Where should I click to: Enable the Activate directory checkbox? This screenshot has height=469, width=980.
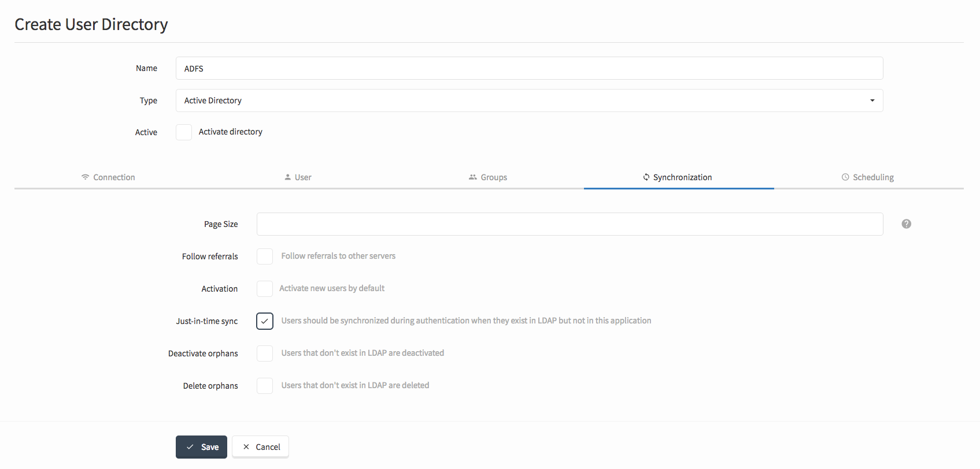184,132
